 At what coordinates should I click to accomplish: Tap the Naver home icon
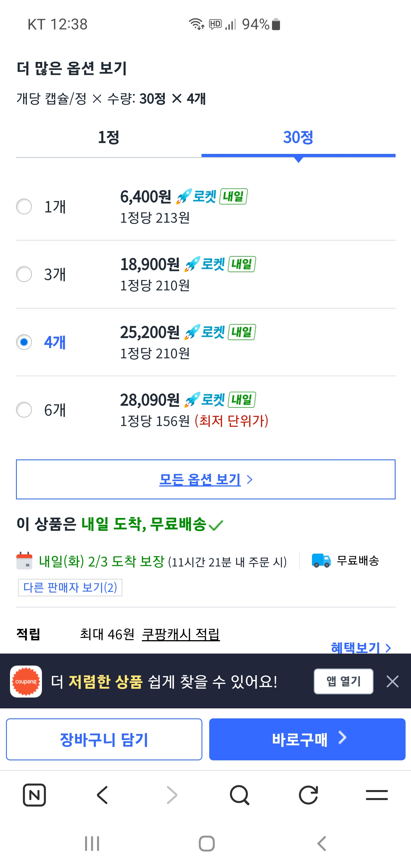[34, 795]
